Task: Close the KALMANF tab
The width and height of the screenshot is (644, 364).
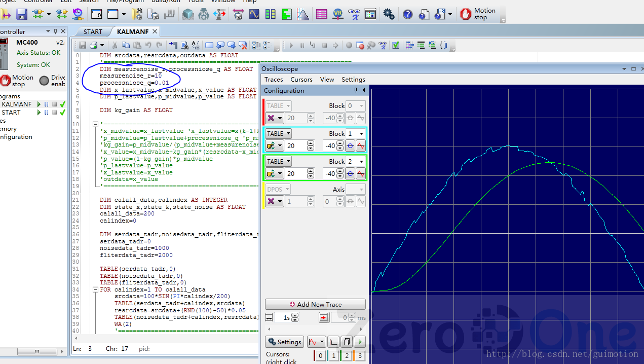Action: click(155, 31)
